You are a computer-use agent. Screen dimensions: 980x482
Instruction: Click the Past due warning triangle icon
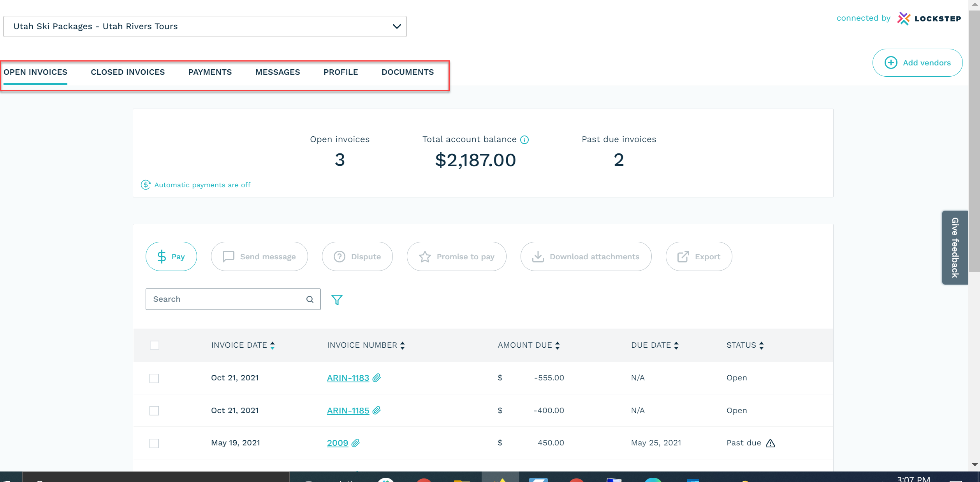(771, 443)
